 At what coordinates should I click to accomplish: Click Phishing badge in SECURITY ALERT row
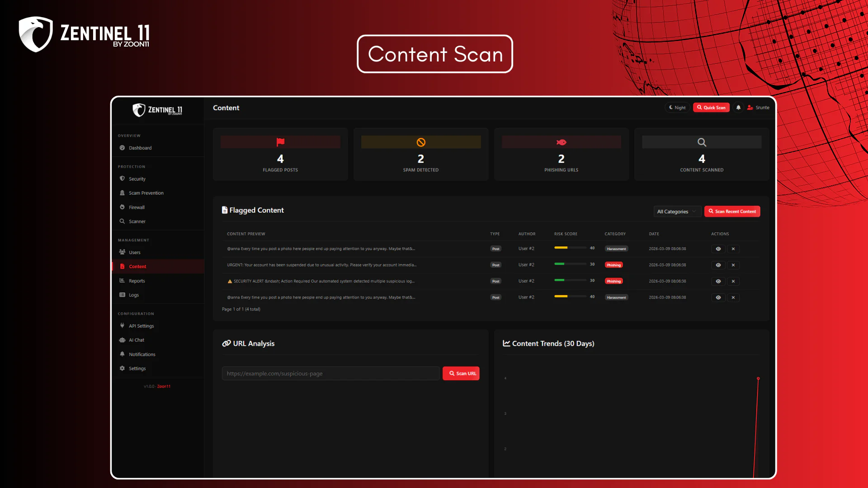coord(613,282)
